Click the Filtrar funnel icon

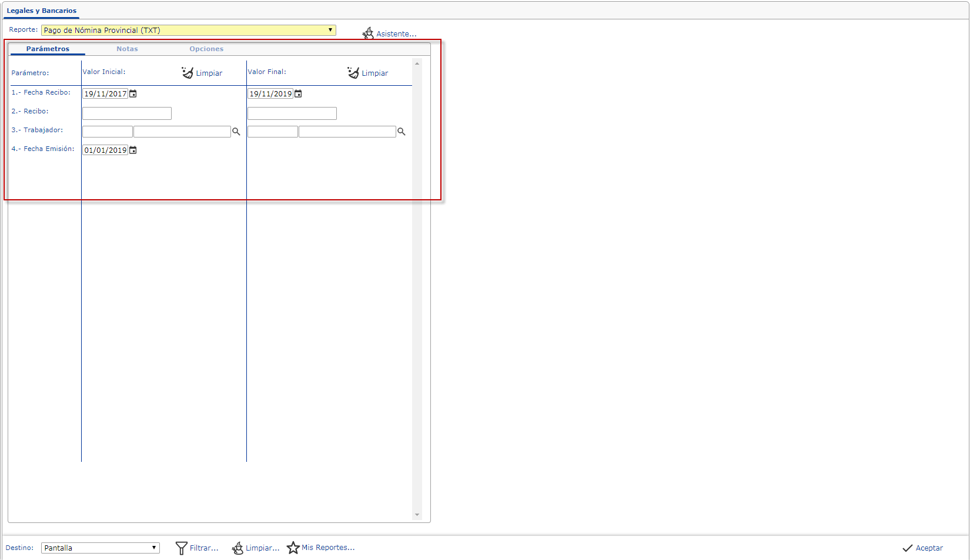coord(182,548)
